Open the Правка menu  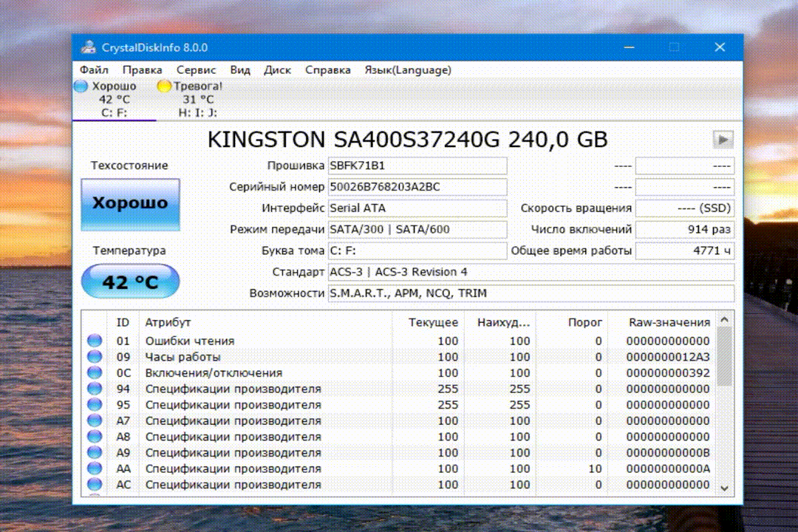click(143, 69)
